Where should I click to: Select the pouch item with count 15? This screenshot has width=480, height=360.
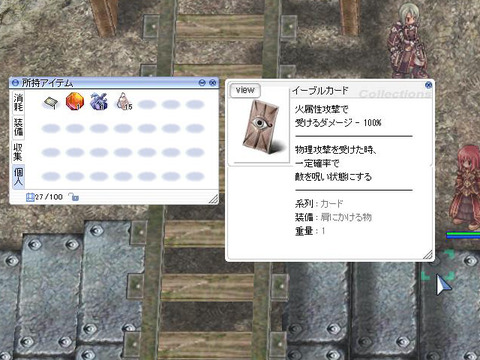click(x=124, y=101)
